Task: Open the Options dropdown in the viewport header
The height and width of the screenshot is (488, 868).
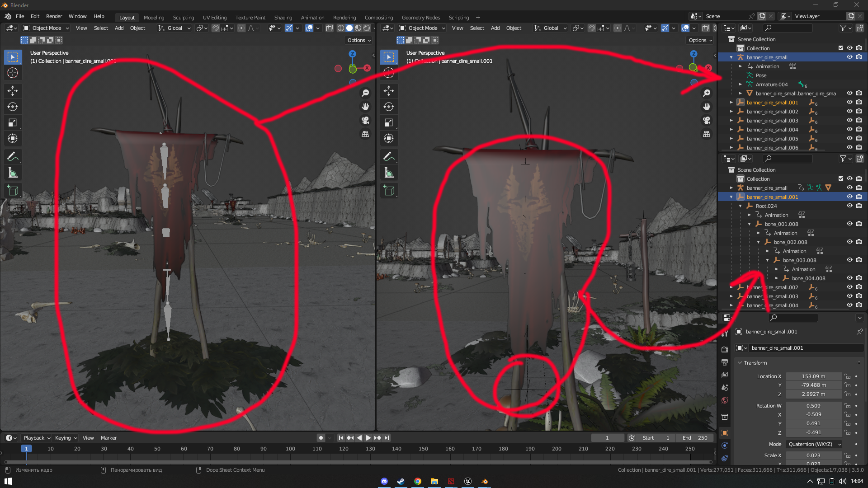Action: [359, 40]
